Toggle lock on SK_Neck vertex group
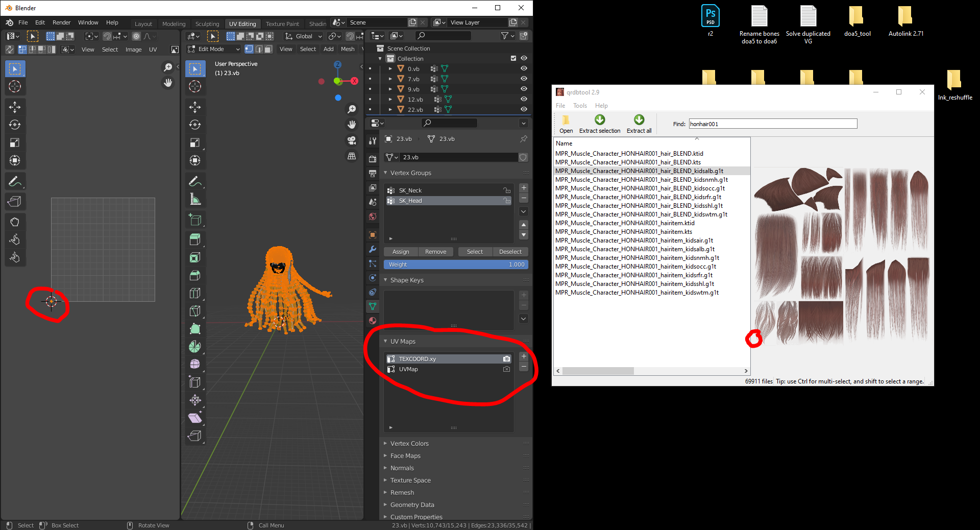The height and width of the screenshot is (530, 980). (507, 190)
